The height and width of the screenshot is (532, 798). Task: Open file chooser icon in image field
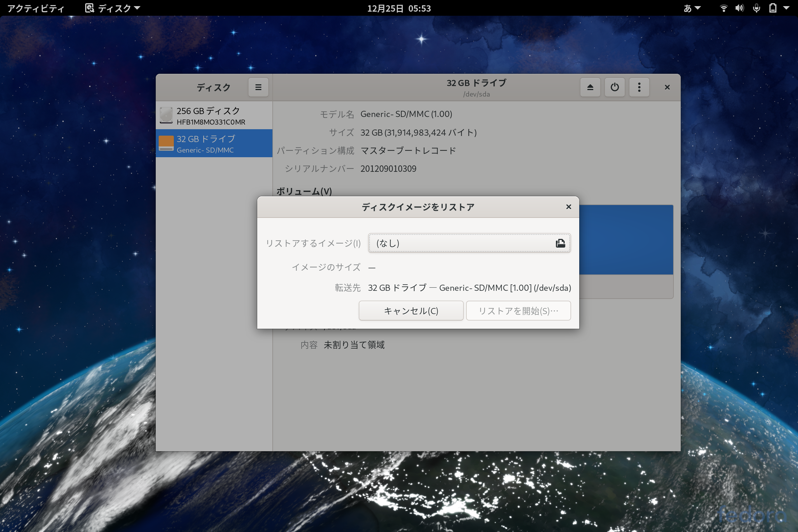coord(560,243)
